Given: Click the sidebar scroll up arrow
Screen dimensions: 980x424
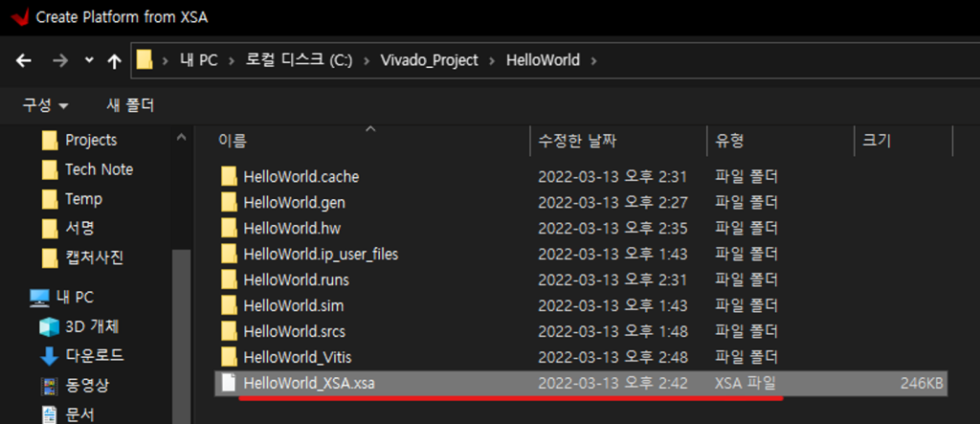Looking at the screenshot, I should pyautogui.click(x=181, y=137).
